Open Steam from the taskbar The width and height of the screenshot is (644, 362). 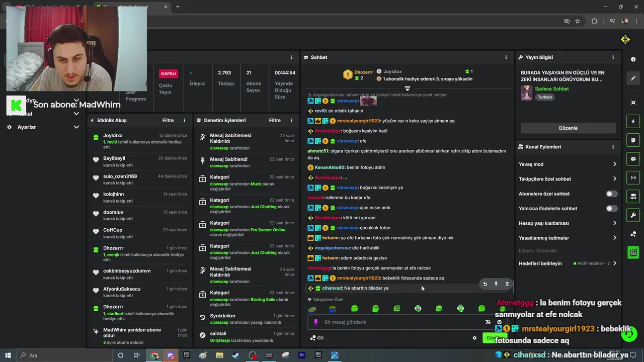pyautogui.click(x=235, y=355)
